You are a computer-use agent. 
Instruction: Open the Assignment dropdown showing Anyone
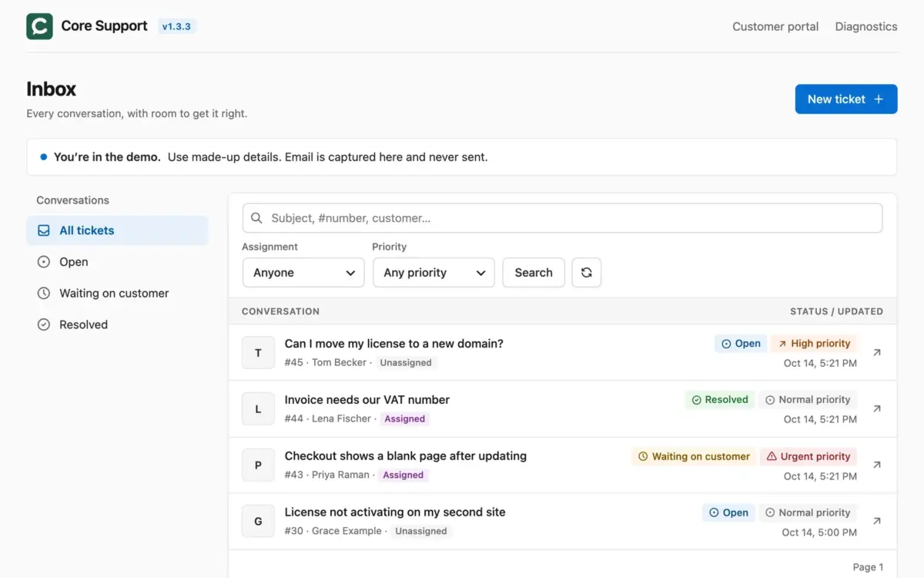[303, 273]
